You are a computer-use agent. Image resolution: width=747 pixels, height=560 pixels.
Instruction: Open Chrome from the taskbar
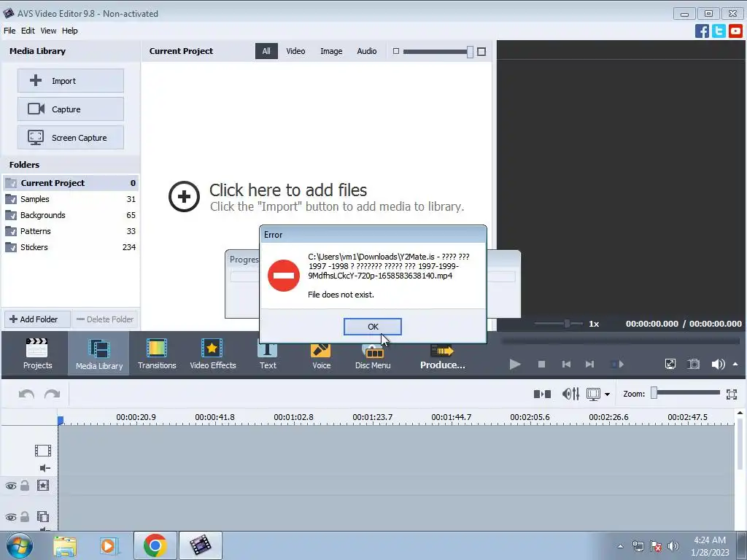155,545
